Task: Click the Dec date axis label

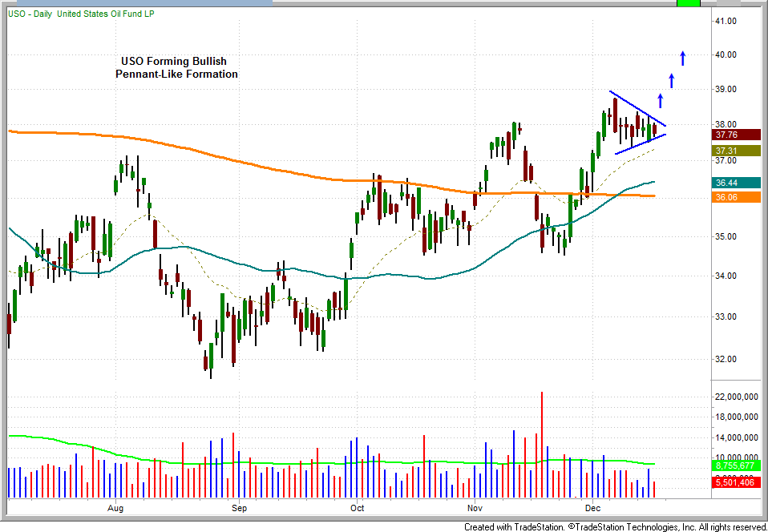Action: click(x=592, y=508)
